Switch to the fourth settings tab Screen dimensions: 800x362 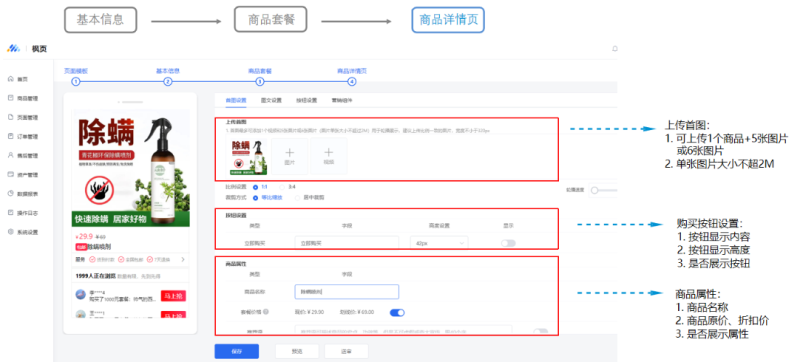pyautogui.click(x=342, y=100)
